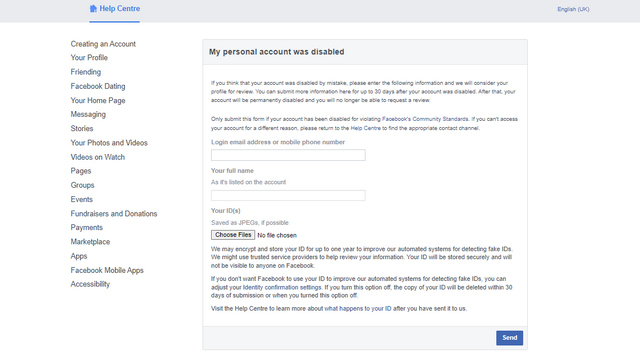Select Messaging help topic
Viewport: 640px width, 360px height.
[x=88, y=114]
